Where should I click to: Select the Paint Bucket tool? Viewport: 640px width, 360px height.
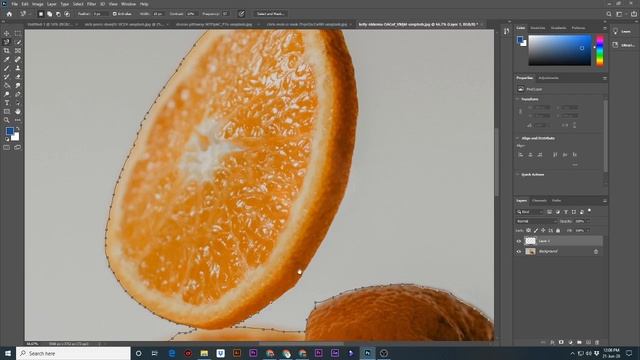point(7,85)
